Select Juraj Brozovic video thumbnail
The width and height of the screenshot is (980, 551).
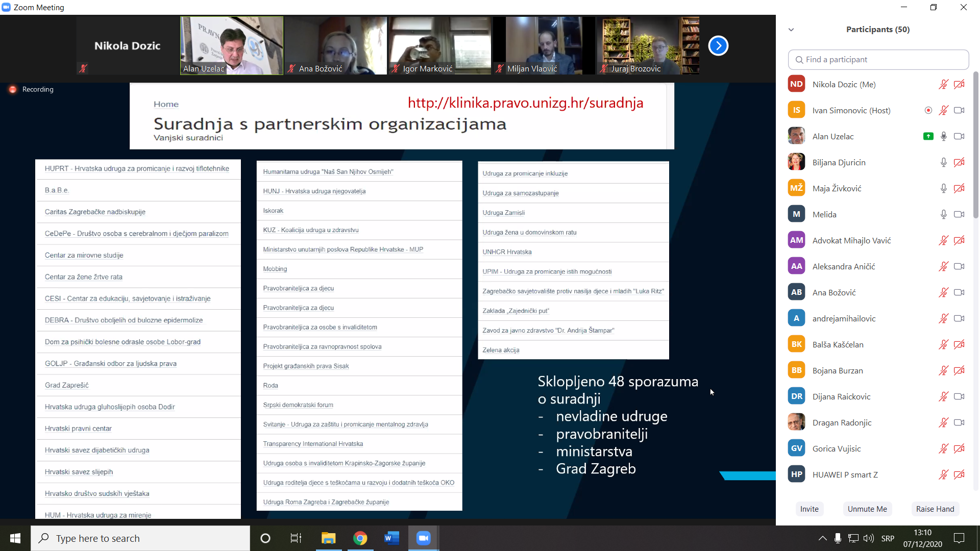648,45
